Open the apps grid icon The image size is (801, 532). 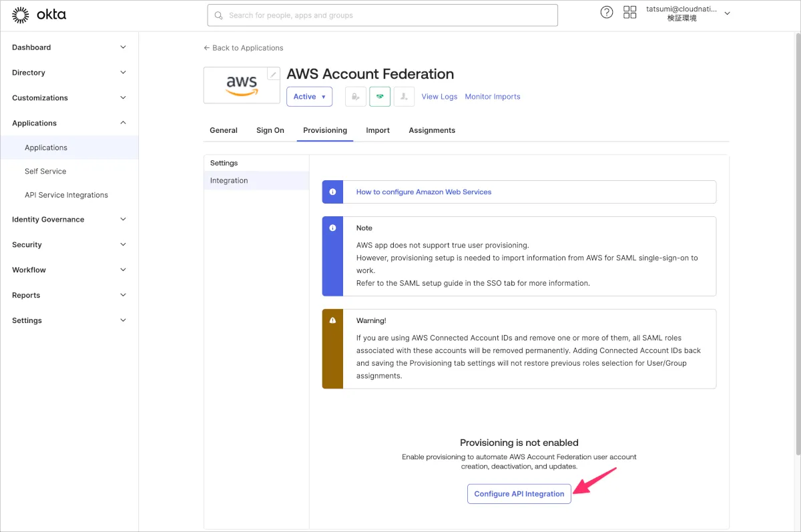tap(629, 12)
